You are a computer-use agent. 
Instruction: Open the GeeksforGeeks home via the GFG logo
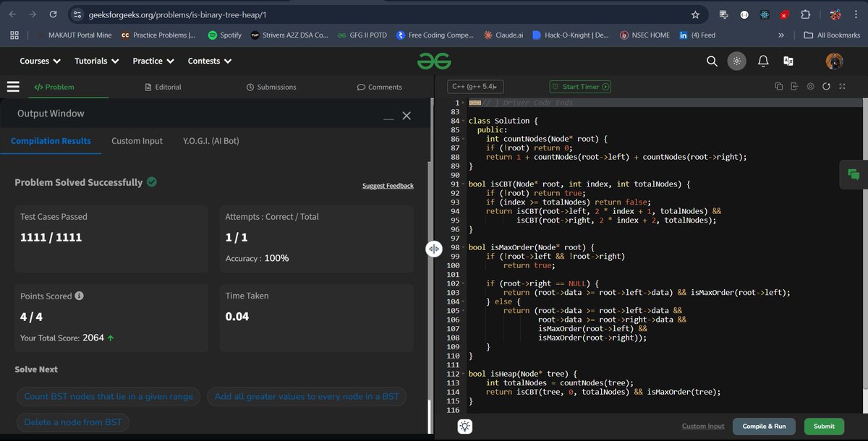(433, 61)
